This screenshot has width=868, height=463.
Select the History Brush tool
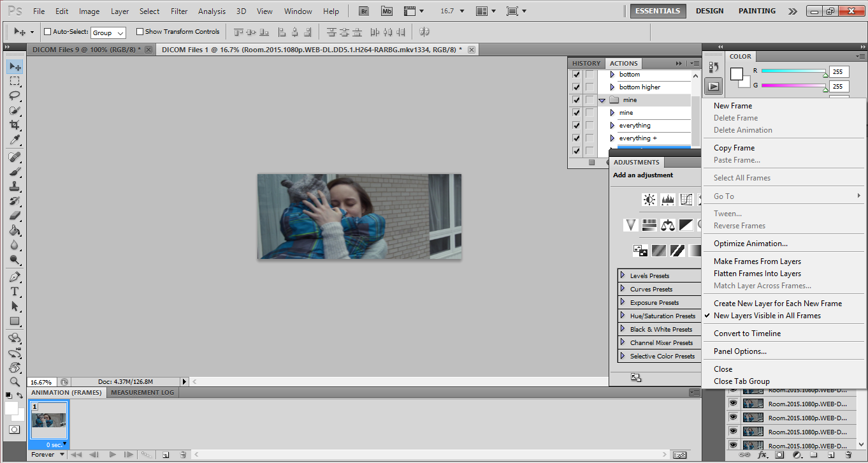15,201
